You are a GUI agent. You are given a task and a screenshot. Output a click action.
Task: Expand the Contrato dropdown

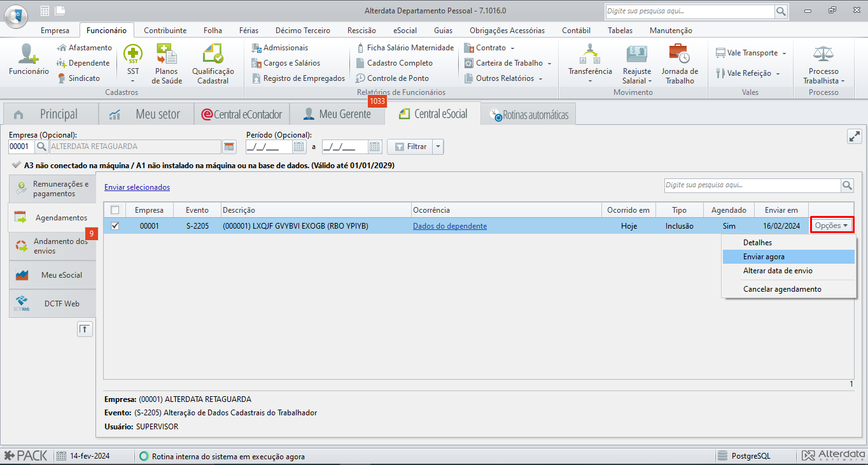[x=512, y=48]
